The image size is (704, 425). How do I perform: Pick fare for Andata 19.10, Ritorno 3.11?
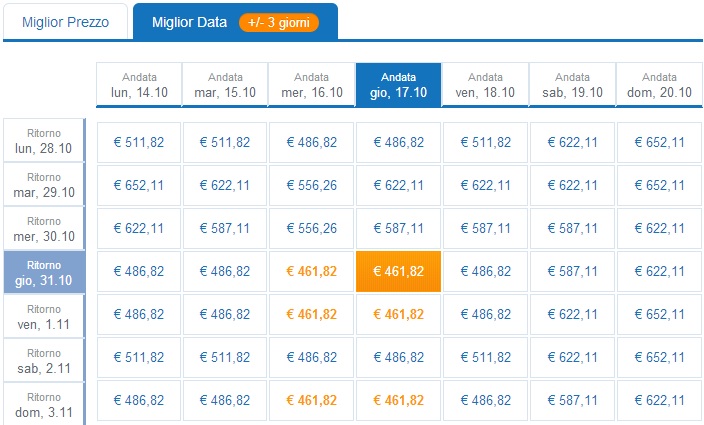572,400
